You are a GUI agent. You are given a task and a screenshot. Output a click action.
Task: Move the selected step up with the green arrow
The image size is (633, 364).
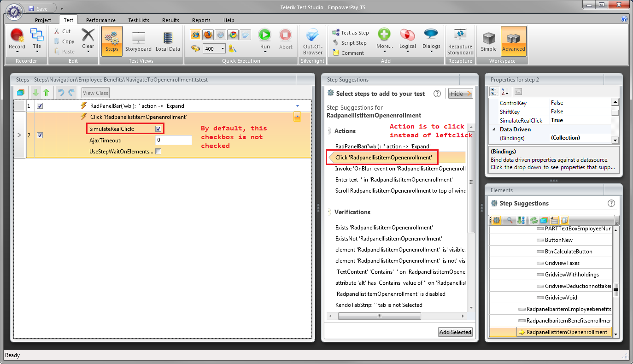pyautogui.click(x=46, y=93)
